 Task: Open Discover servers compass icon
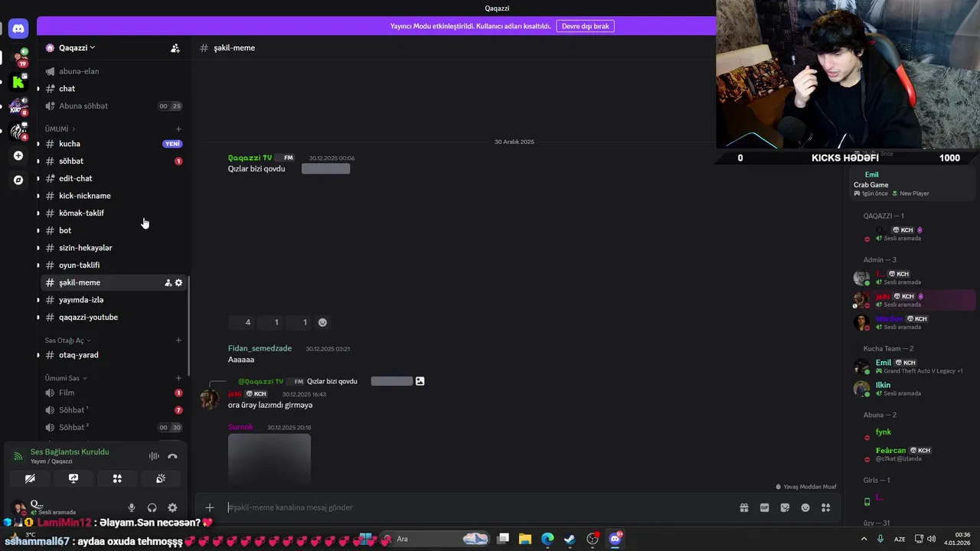pyautogui.click(x=18, y=180)
